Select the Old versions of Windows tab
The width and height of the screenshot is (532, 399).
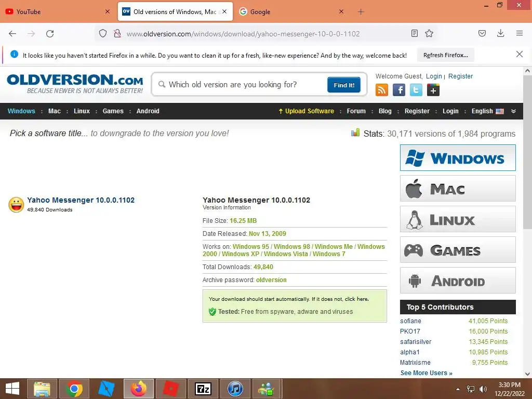pyautogui.click(x=175, y=12)
